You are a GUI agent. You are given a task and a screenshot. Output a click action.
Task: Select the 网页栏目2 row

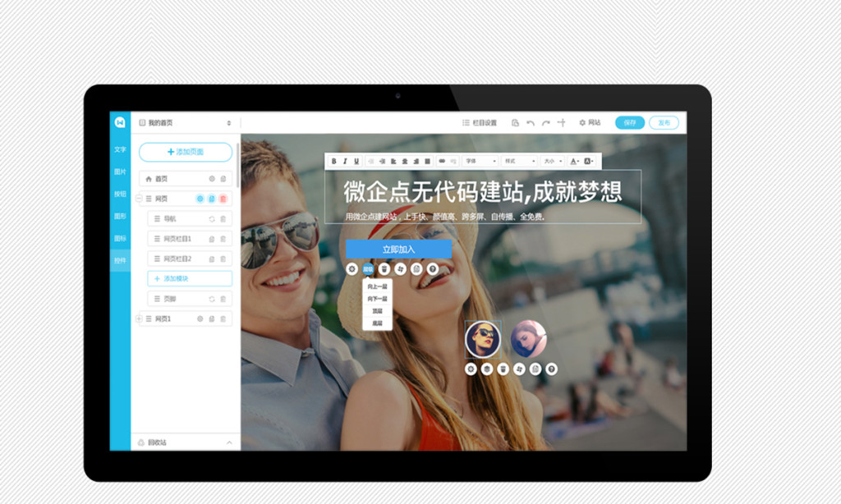[x=190, y=259]
